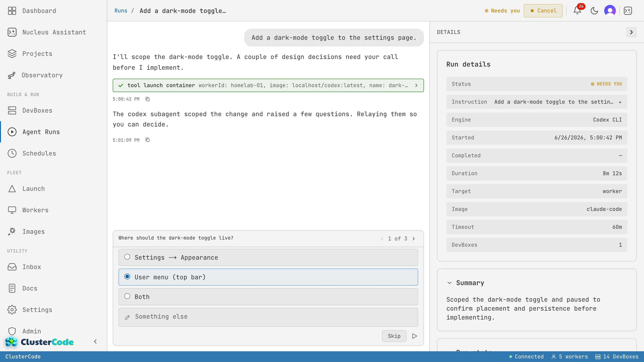The image size is (644, 362).
Task: Click the pencil icon beside Something else
Action: click(127, 317)
